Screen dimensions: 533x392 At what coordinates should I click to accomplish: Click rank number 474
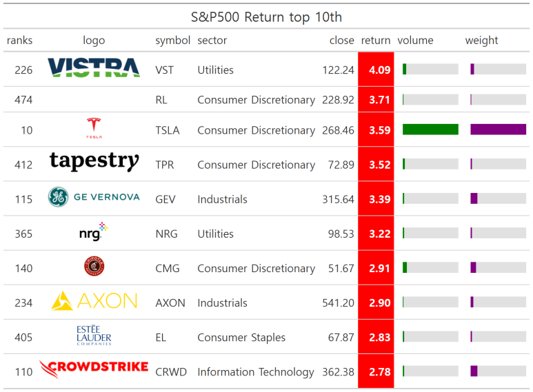(x=23, y=100)
